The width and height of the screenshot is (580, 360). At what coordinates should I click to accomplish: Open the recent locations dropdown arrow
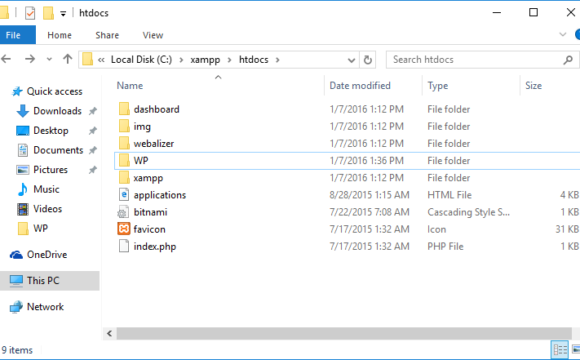(49, 59)
